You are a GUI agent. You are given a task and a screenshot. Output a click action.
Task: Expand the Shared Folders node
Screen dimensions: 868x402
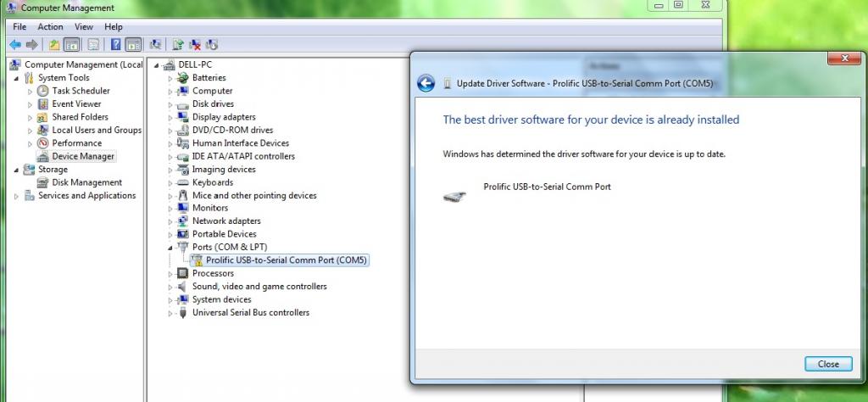tap(30, 117)
